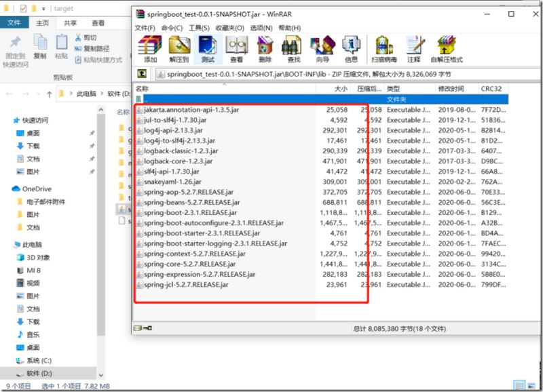Click the Copy (复制) icon in Explorer ribbon

tap(40, 47)
